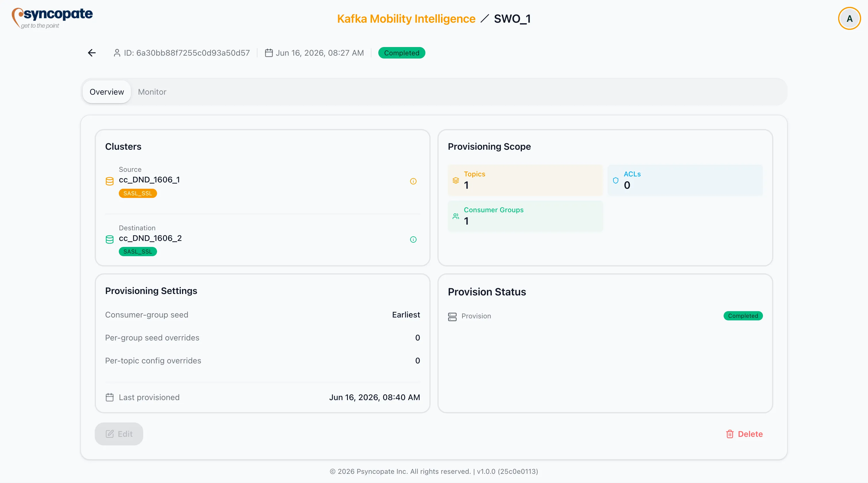The height and width of the screenshot is (483, 868).
Task: Click the footer copyright version text
Action: tap(434, 472)
